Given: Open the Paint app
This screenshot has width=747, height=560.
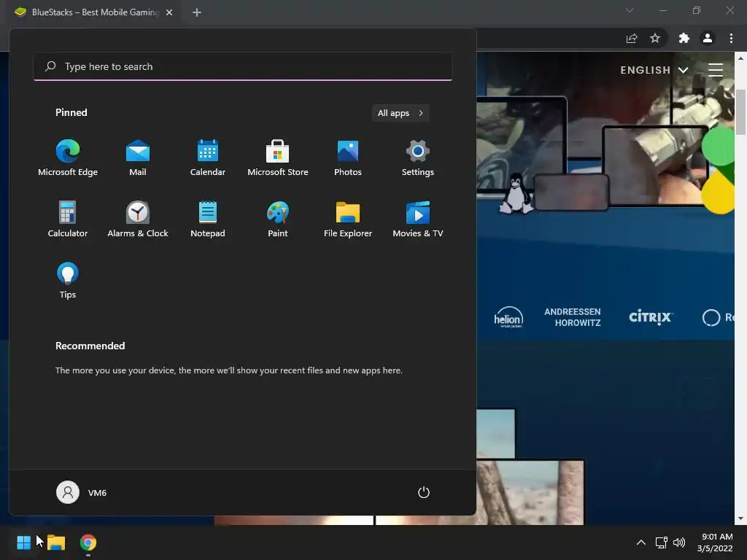Looking at the screenshot, I should tap(278, 219).
